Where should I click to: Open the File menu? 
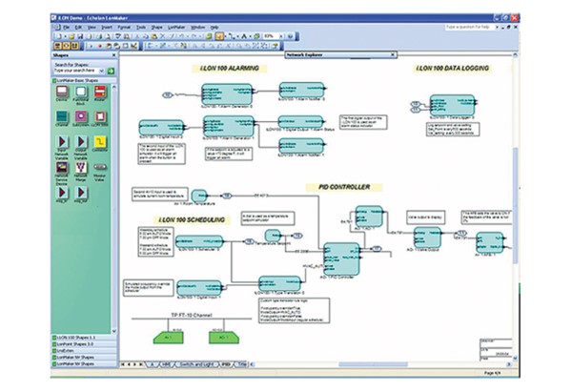tap(66, 27)
